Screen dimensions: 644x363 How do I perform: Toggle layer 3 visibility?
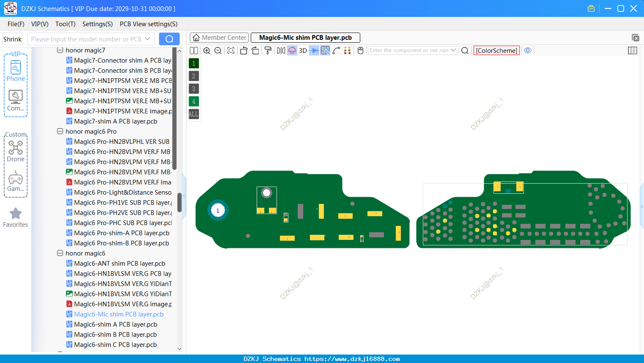pyautogui.click(x=194, y=89)
